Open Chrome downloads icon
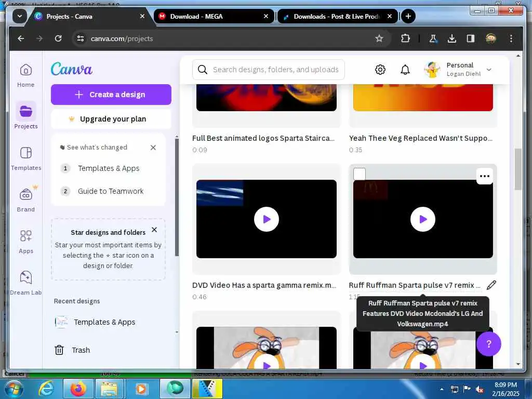 [x=451, y=38]
